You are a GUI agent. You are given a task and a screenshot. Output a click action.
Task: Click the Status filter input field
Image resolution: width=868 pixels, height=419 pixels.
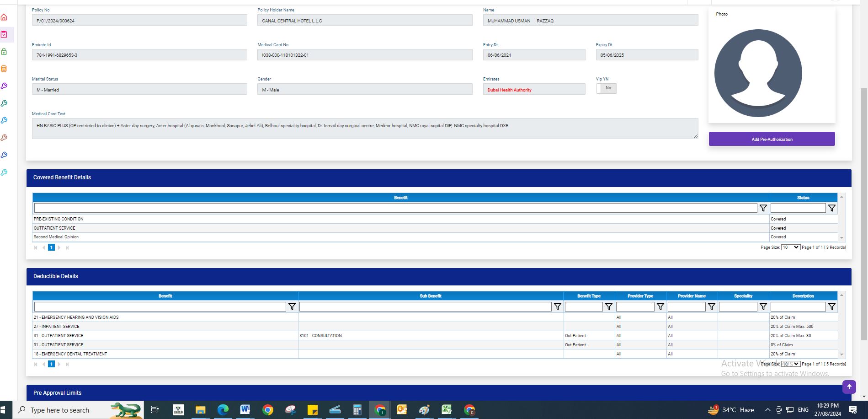click(x=798, y=208)
